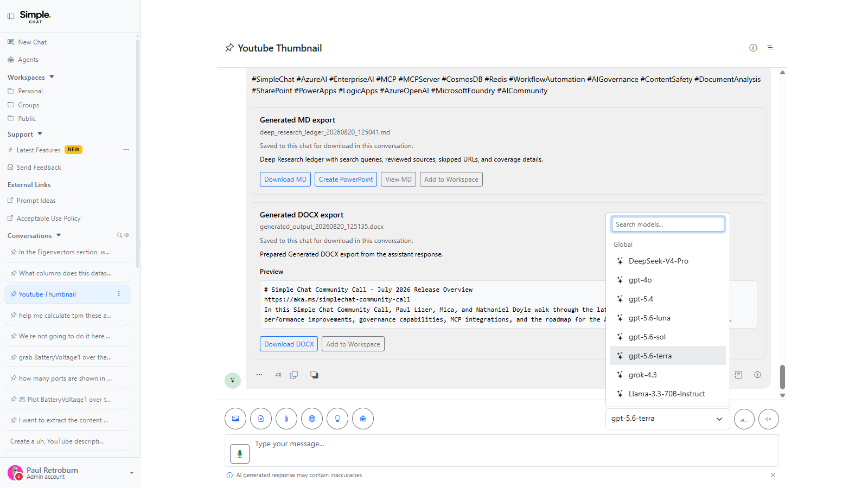Open the Groups workspace
868x488 pixels.
[23, 105]
